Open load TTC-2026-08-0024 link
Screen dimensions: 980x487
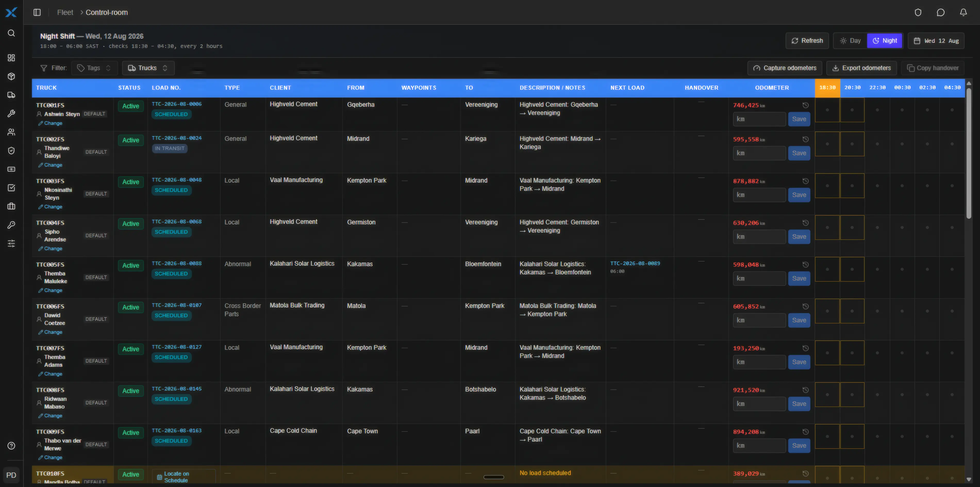177,138
